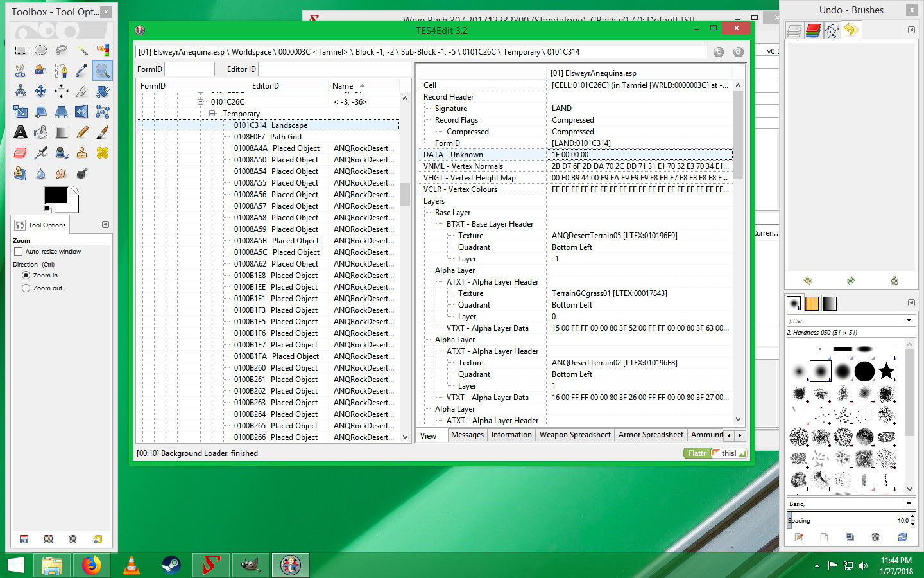Select the 0101C314 Landscape row
Viewport: 924px width, 578px height.
pos(268,125)
